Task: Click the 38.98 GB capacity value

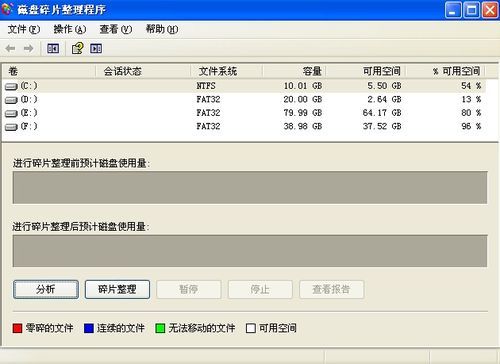Action: coord(303,126)
